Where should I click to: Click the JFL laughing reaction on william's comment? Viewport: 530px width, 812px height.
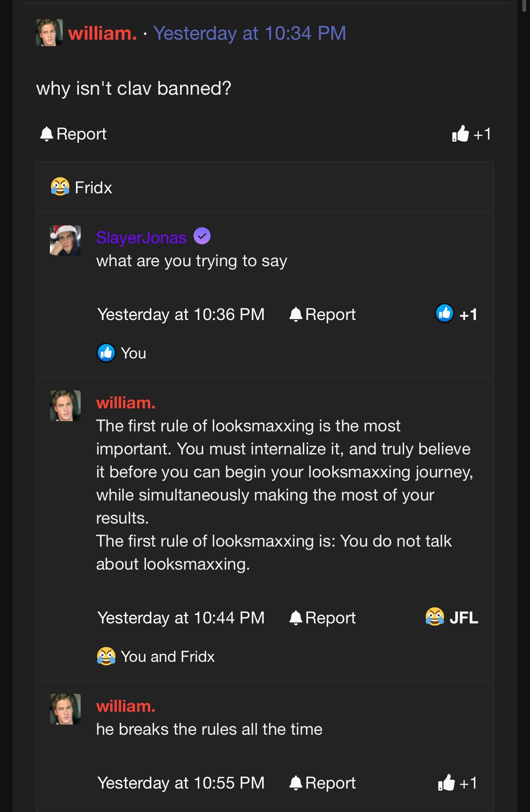(451, 617)
